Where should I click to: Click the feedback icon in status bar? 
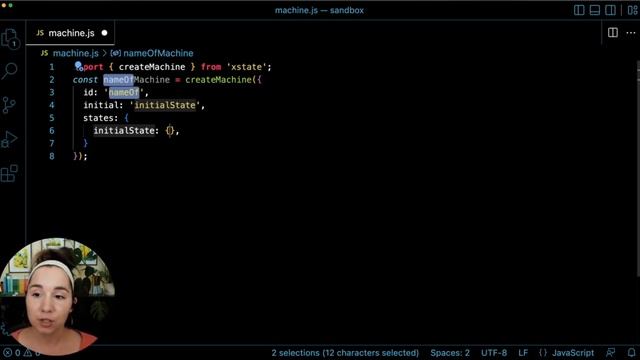pyautogui.click(x=611, y=353)
